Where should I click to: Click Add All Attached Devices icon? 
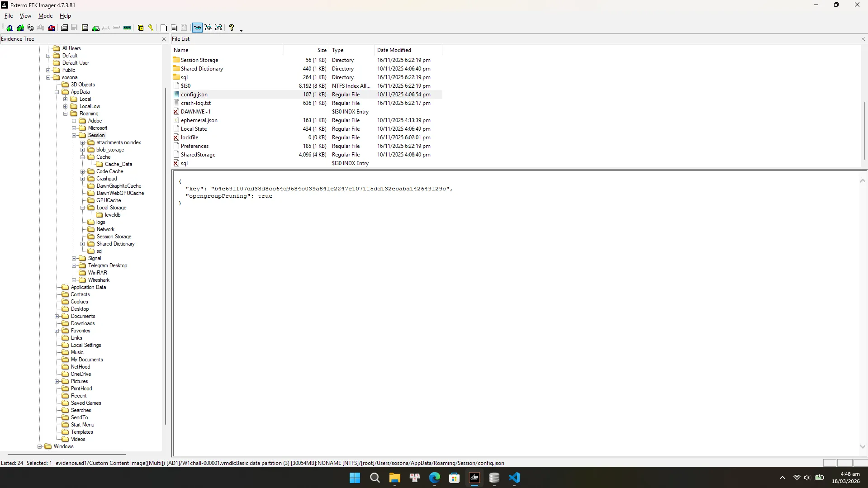point(20,28)
